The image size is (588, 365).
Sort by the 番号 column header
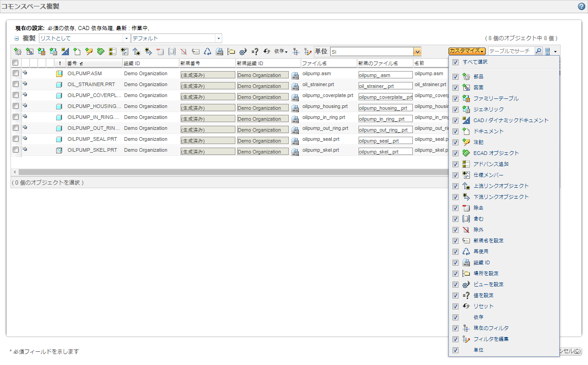[x=94, y=63]
